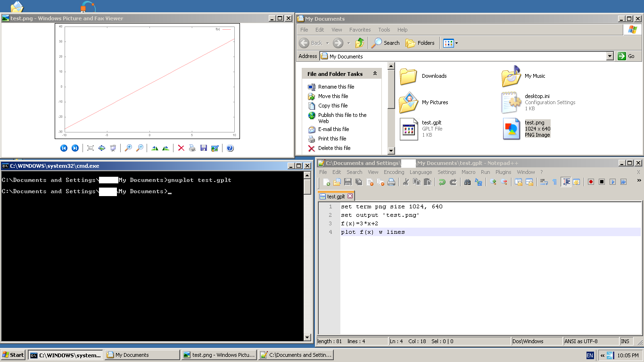Viewport: 644px width, 362px height.
Task: Start recording a macro in Notepad++
Action: coord(591,182)
